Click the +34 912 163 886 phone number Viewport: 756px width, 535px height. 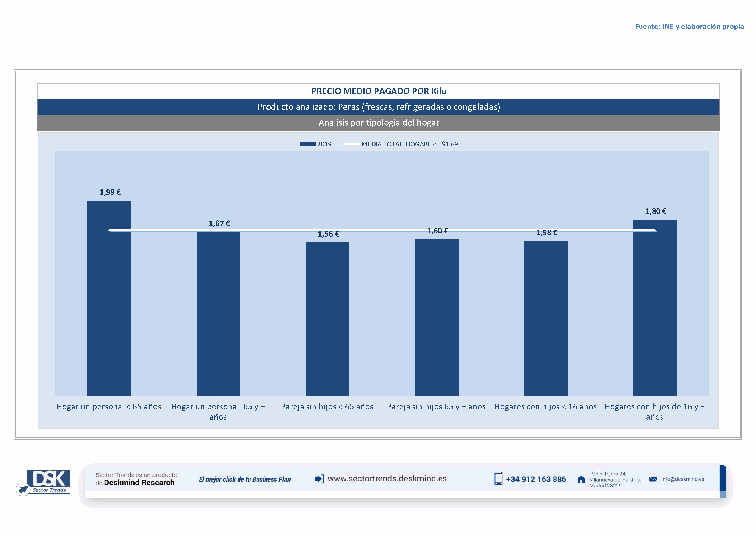(x=536, y=479)
